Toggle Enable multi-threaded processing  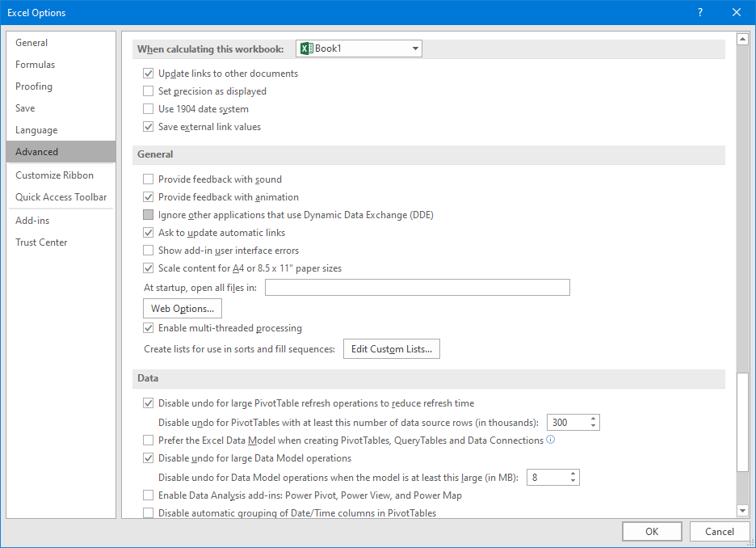148,328
